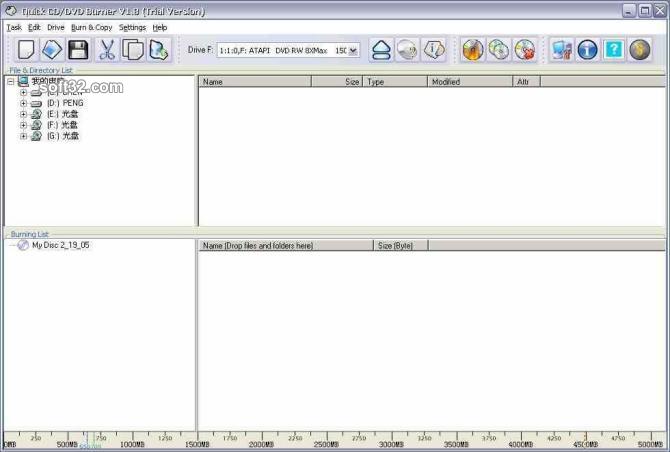Click the New task blank page icon
The image size is (670, 452).
click(x=26, y=50)
